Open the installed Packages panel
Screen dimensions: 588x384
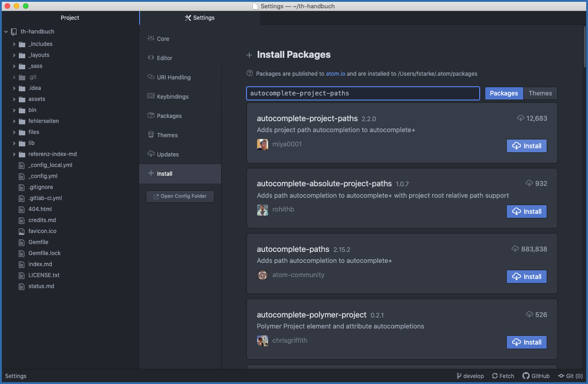(x=170, y=116)
